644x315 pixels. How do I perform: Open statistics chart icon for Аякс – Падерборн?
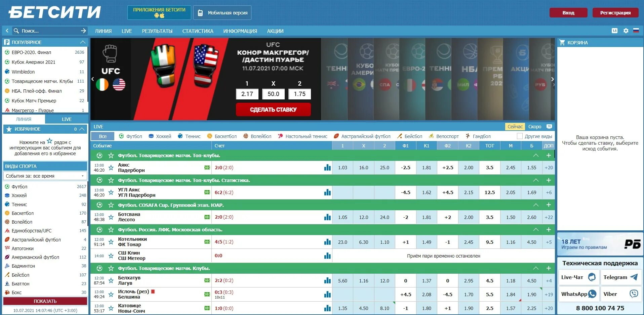click(x=327, y=168)
